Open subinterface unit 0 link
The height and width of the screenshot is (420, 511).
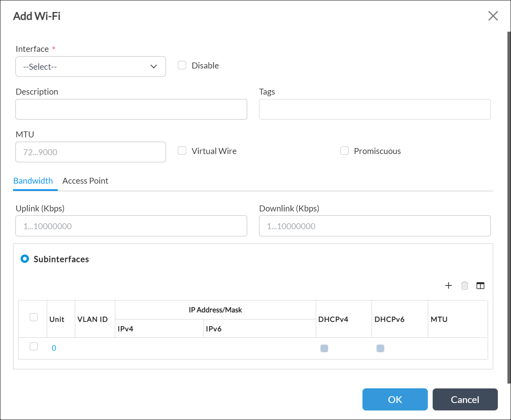(54, 348)
